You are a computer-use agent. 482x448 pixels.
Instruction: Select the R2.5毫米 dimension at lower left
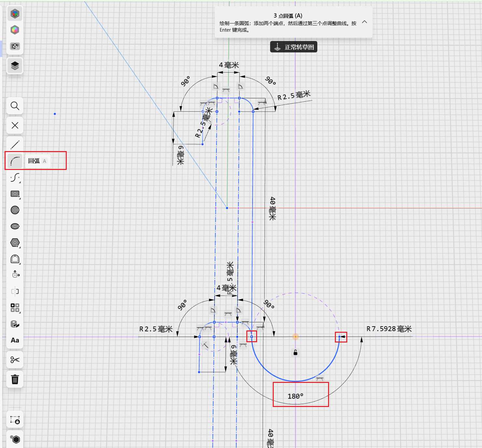pyautogui.click(x=156, y=329)
